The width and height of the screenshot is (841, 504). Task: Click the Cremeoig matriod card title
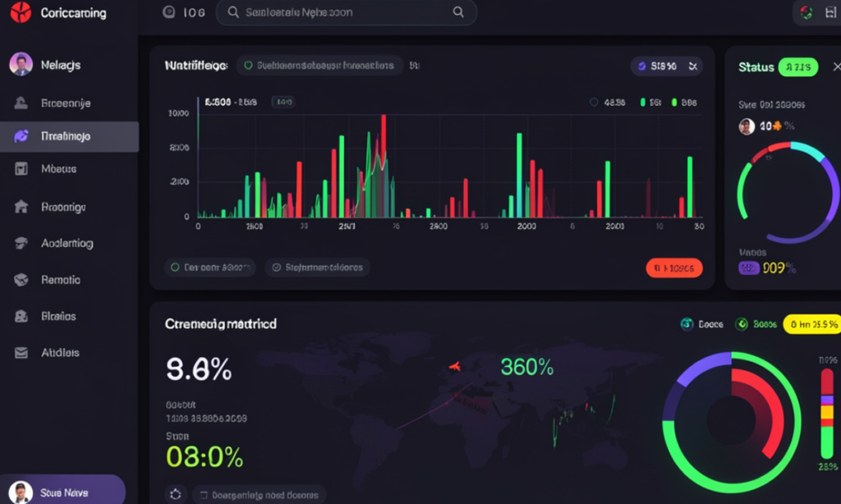(220, 324)
